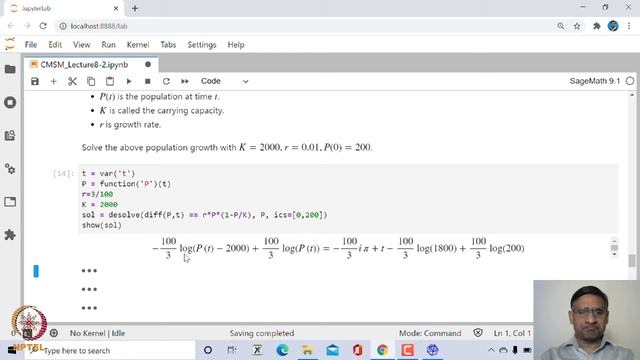Open Microsoft Edge from taskbar

point(282,350)
